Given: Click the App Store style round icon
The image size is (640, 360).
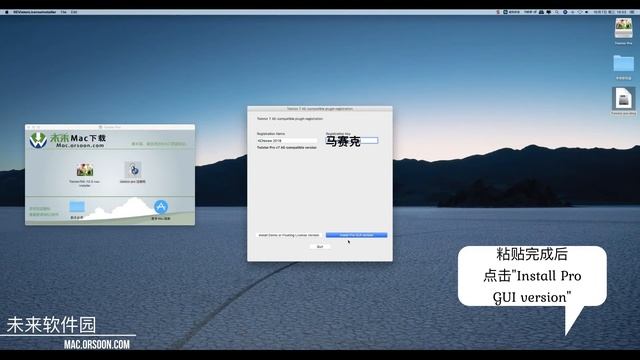Looking at the screenshot, I should pyautogui.click(x=161, y=207).
